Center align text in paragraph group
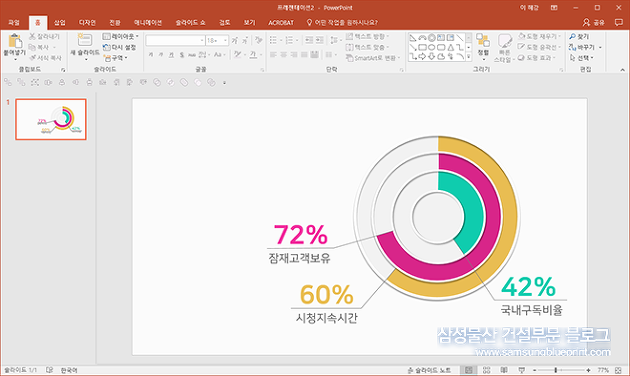This screenshot has height=376, width=630. [284, 55]
